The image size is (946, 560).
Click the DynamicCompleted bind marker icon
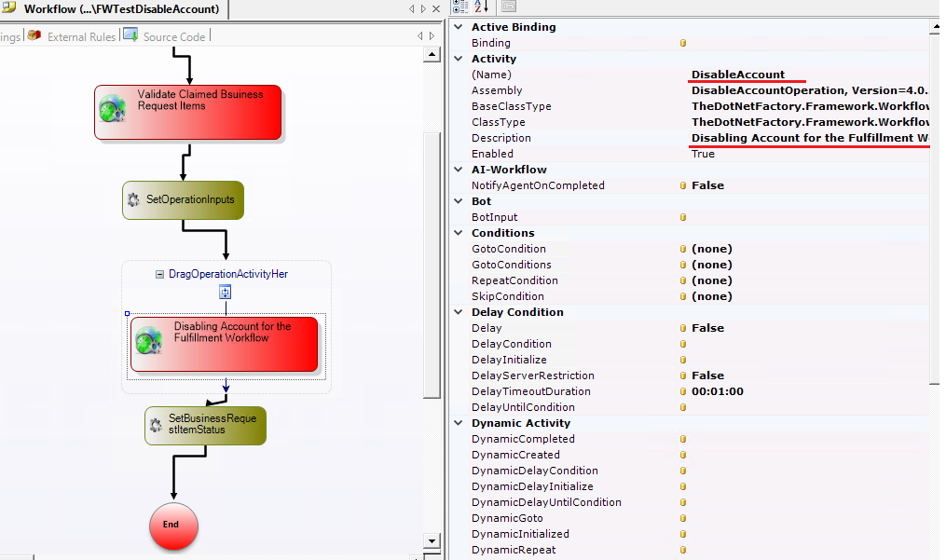(x=683, y=439)
